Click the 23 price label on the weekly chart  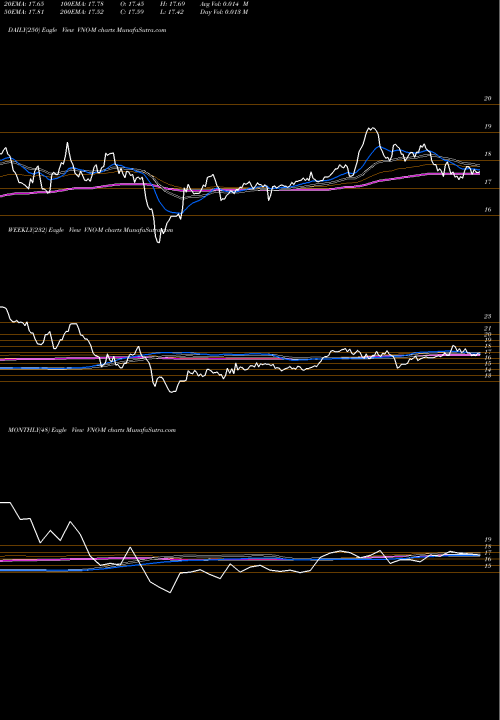[488, 316]
